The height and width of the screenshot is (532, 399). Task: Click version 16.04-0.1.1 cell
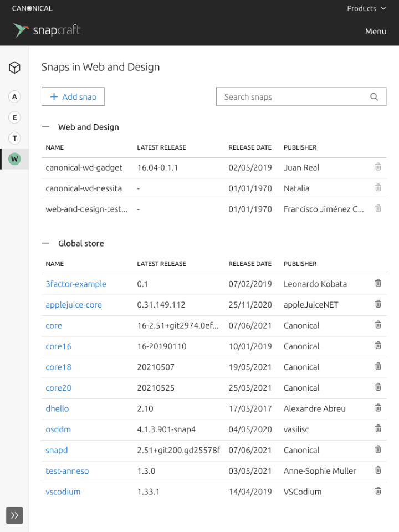157,167
